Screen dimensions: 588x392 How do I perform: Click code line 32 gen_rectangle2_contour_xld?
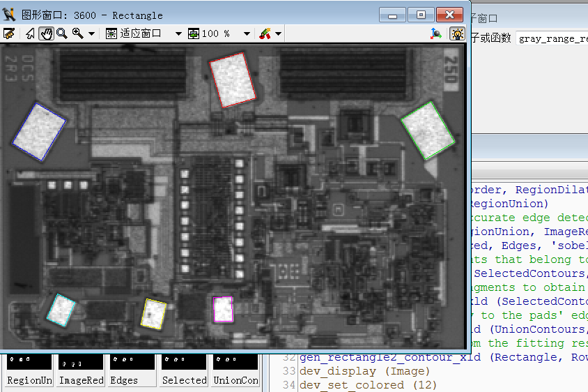pos(444,357)
